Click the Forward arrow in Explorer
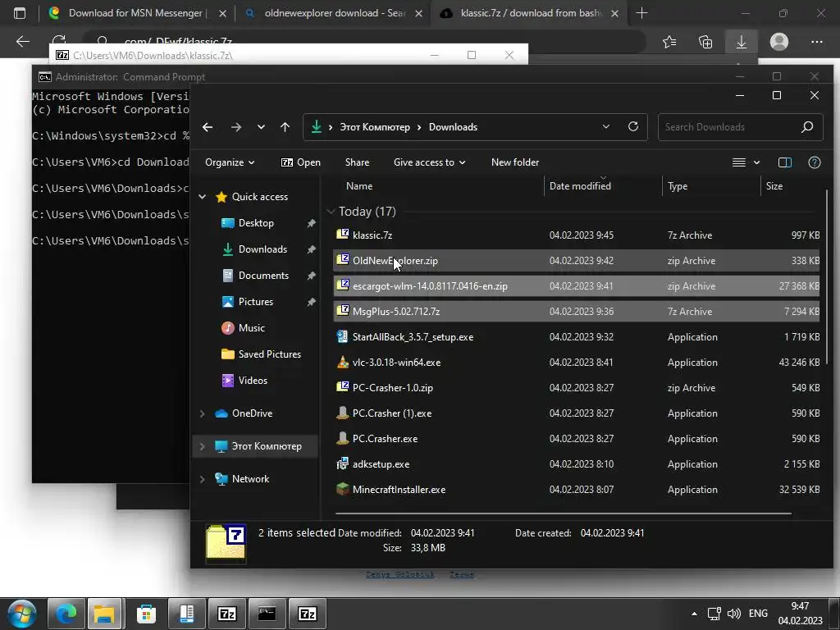The height and width of the screenshot is (630, 840). coord(235,127)
